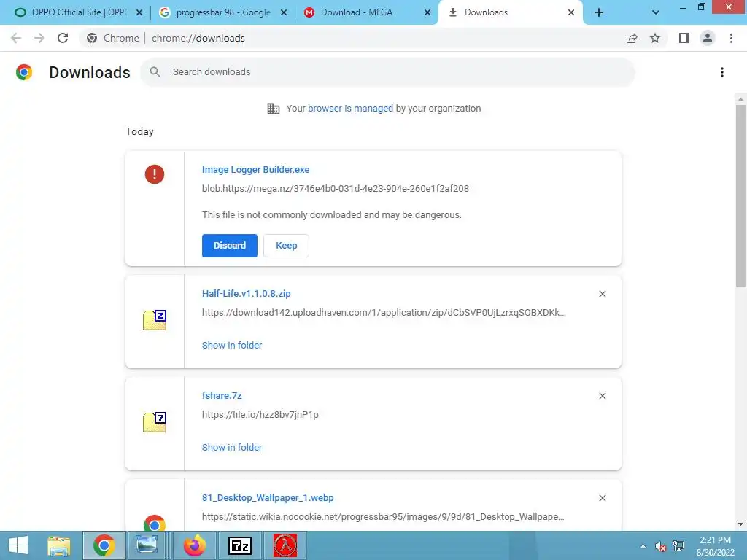This screenshot has height=560, width=747.
Task: Remove fshare.7z from the list
Action: point(602,396)
